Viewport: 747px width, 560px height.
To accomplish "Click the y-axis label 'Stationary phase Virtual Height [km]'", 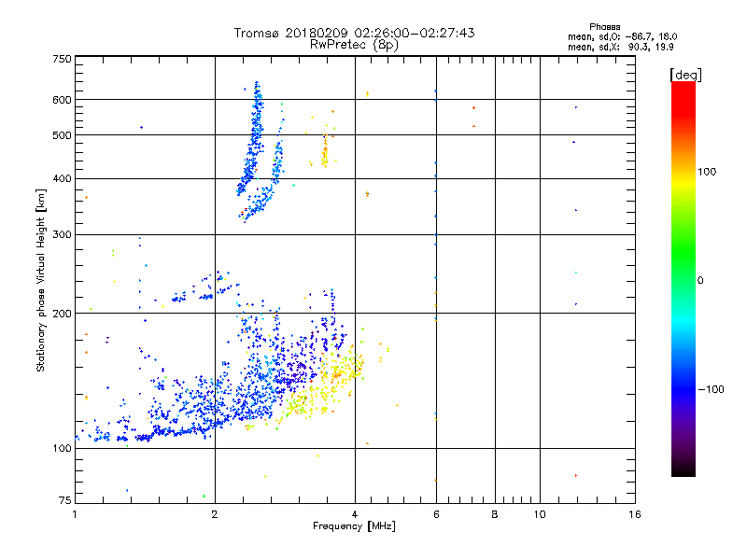I will 40,281.
